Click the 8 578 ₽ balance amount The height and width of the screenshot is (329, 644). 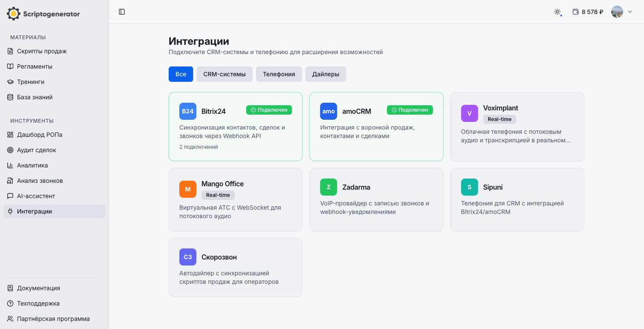coord(592,12)
